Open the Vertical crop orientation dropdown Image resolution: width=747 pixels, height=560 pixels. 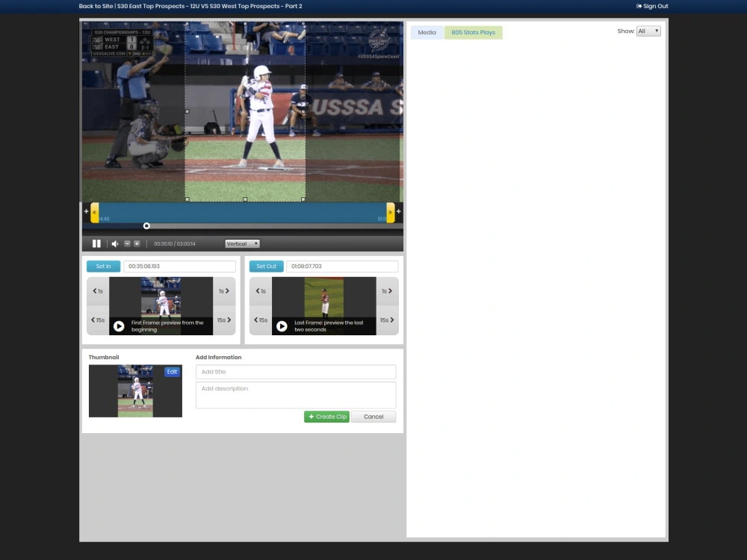click(x=242, y=243)
